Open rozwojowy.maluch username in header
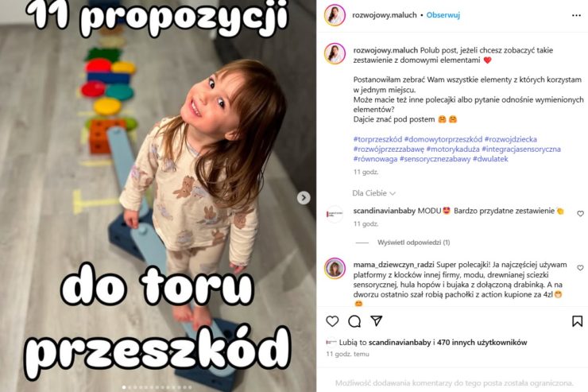 (x=385, y=15)
